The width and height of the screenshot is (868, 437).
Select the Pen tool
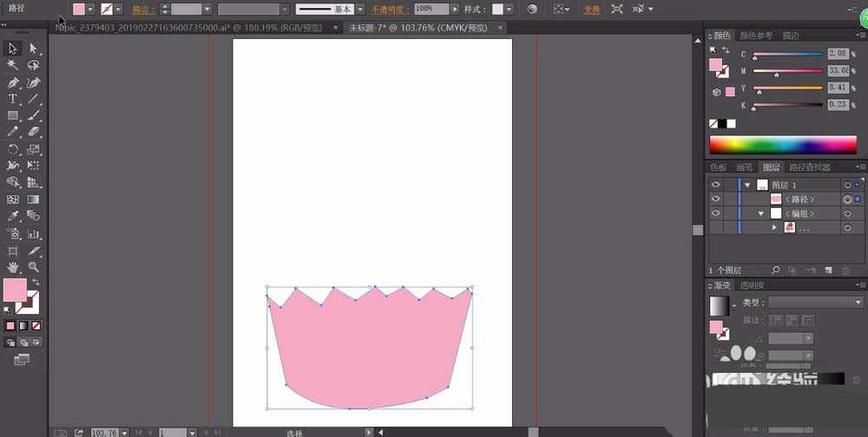tap(13, 82)
